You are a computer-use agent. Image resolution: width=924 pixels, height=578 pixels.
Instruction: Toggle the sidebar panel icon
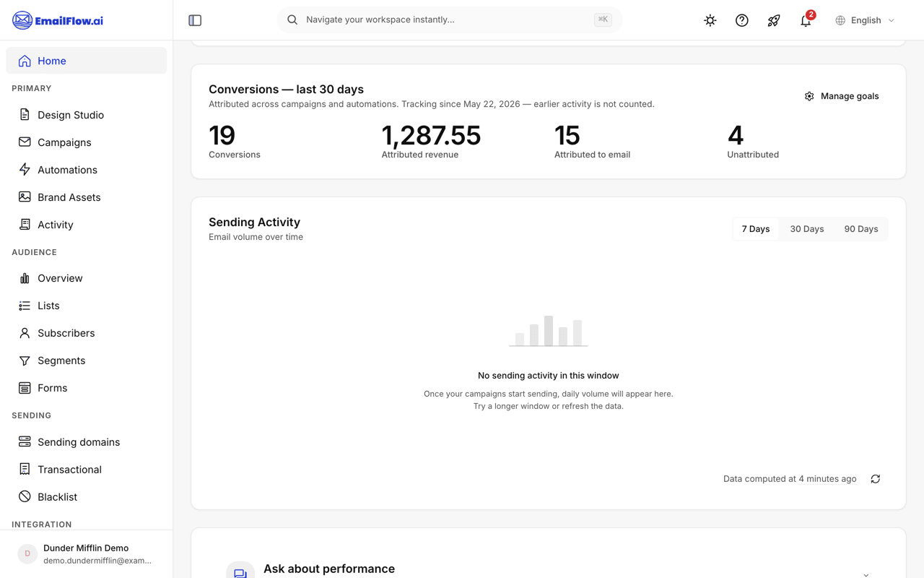[195, 20]
